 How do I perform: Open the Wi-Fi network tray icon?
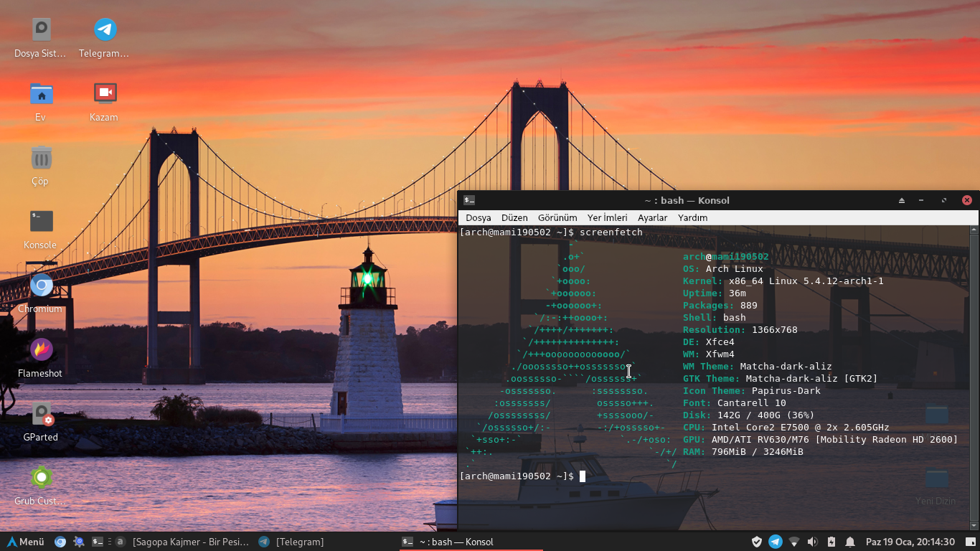pos(793,542)
